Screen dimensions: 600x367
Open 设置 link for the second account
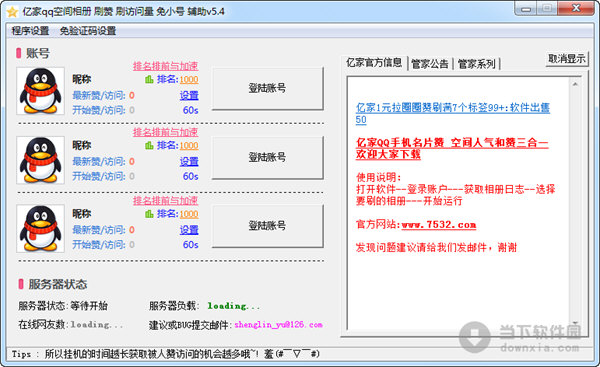click(x=189, y=161)
